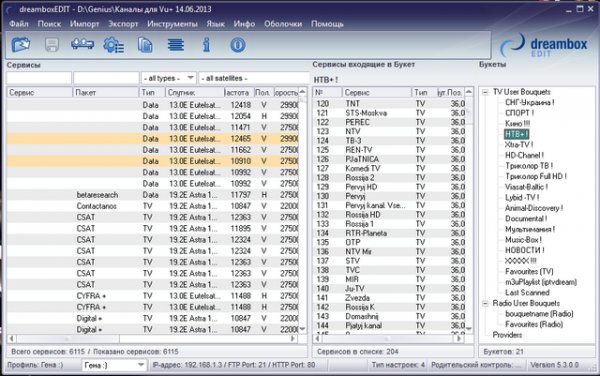Open the Оболочки menu
The width and height of the screenshot is (600, 376).
pyautogui.click(x=283, y=24)
